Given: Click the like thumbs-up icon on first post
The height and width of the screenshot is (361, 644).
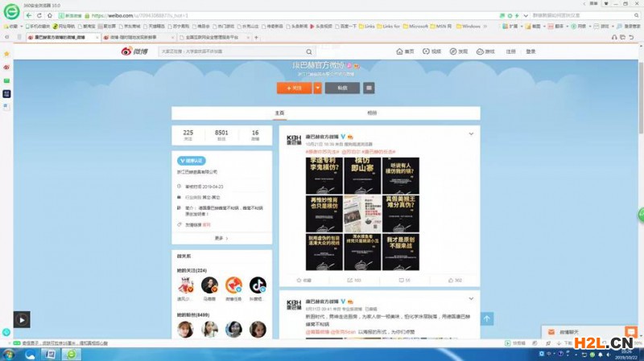Looking at the screenshot, I should (x=454, y=280).
